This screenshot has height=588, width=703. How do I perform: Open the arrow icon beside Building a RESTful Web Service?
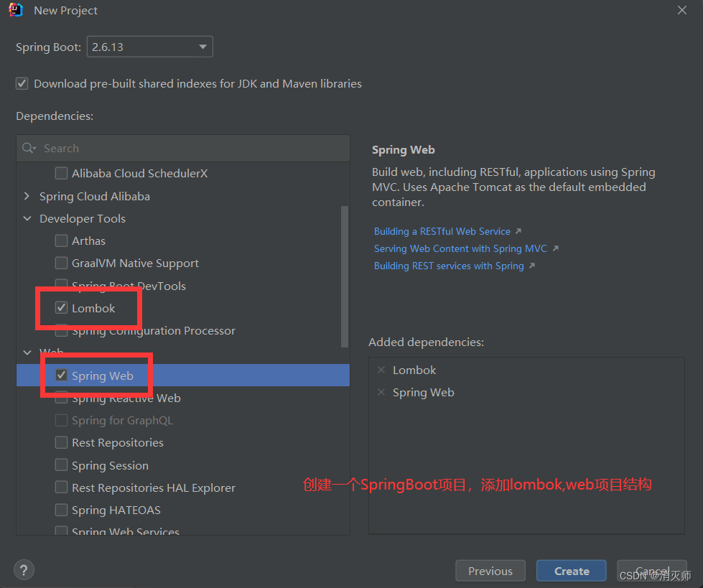pos(518,230)
